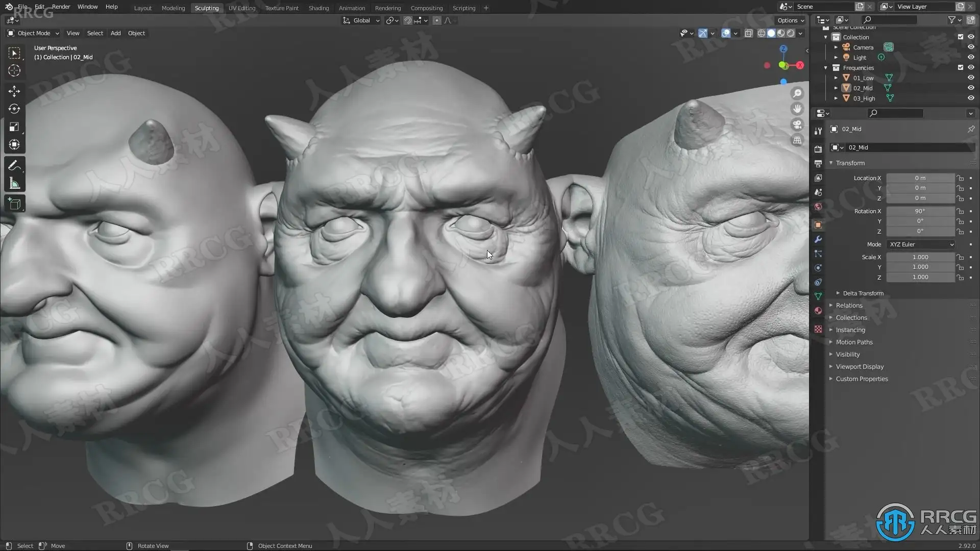The image size is (980, 551).
Task: Open the Options button in header
Action: coord(790,20)
